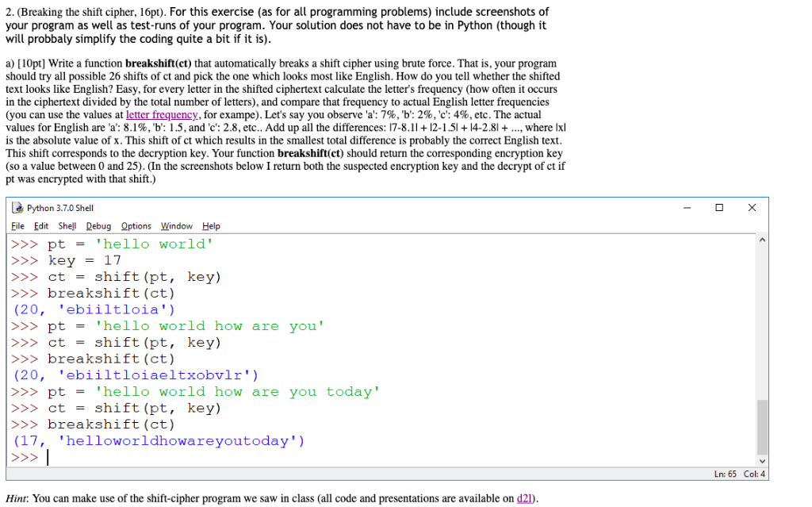Open the File menu
Viewport: 812px width, 507px height.
click(x=17, y=226)
